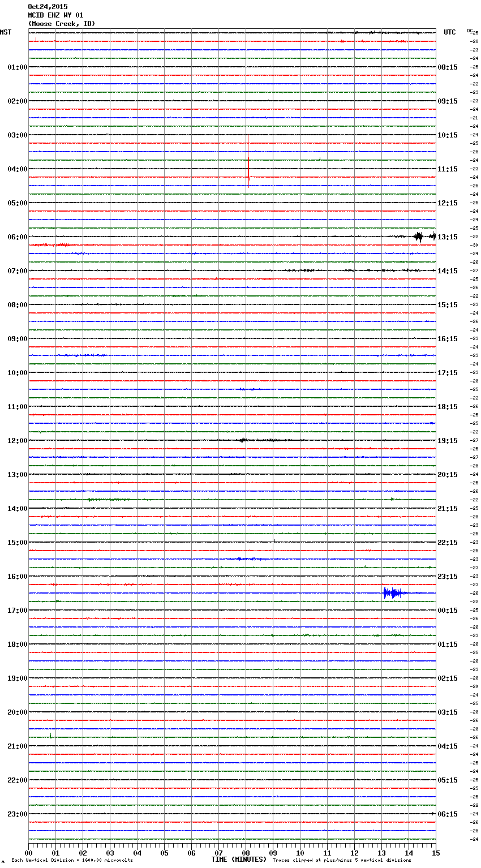Click the 'MST' timezone label
481x868 pixels.
[6, 32]
